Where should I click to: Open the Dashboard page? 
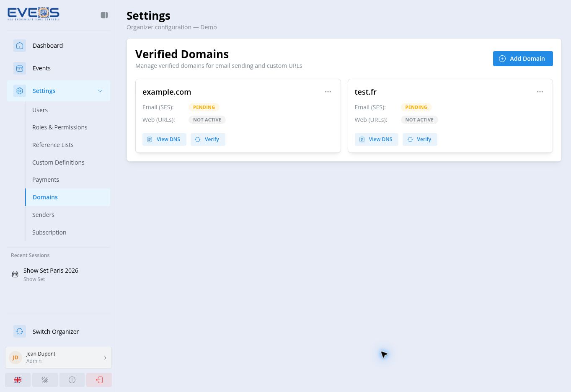pyautogui.click(x=58, y=46)
